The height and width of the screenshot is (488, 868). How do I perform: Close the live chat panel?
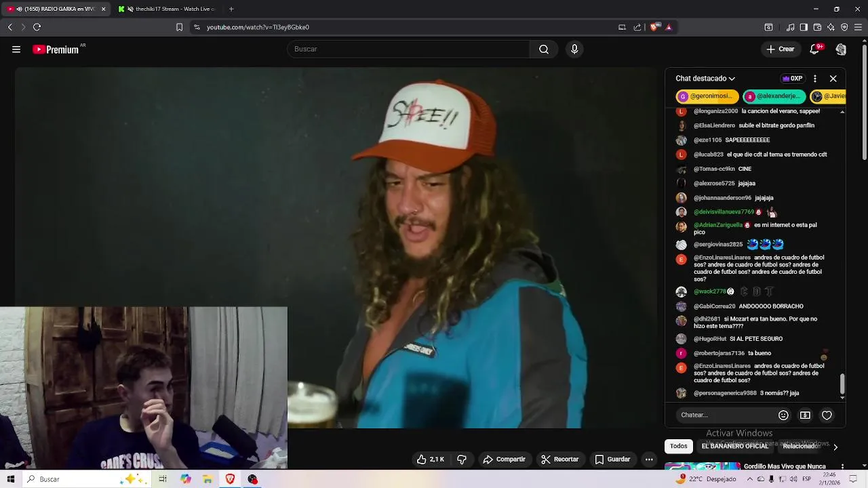[833, 79]
